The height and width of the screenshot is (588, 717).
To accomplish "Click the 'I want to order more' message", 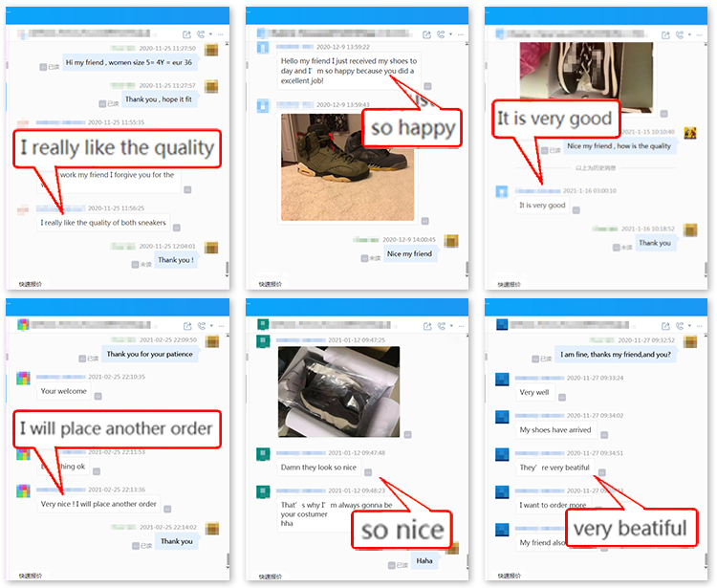I will (x=553, y=505).
